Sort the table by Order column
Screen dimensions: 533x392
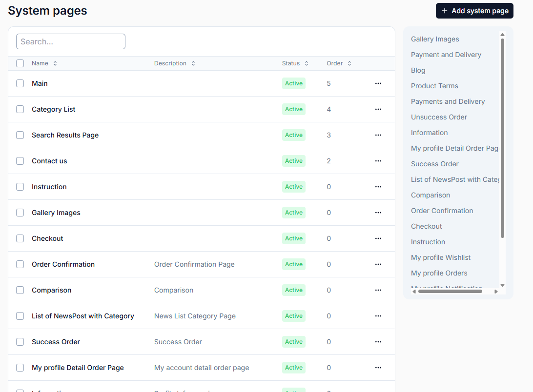point(339,63)
